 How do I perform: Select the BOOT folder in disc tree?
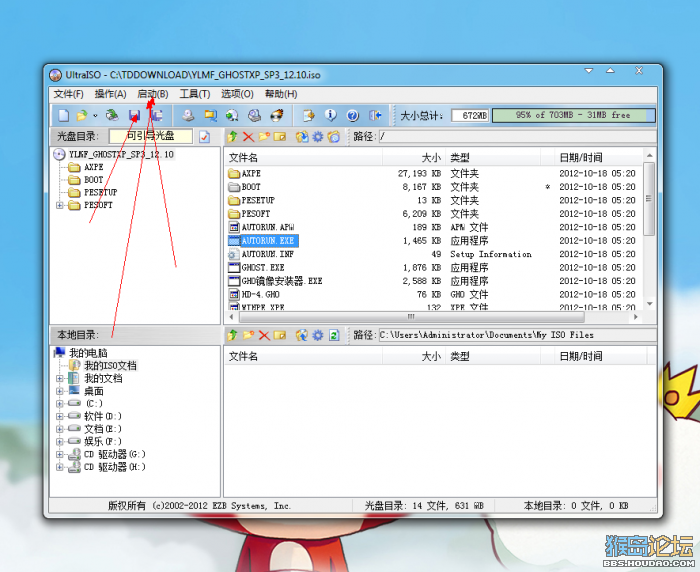(x=93, y=180)
